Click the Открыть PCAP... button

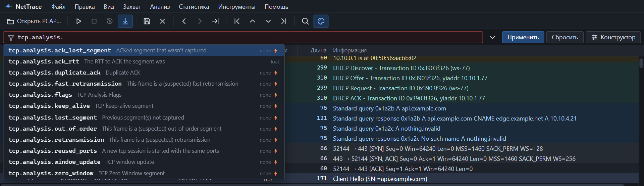34,21
